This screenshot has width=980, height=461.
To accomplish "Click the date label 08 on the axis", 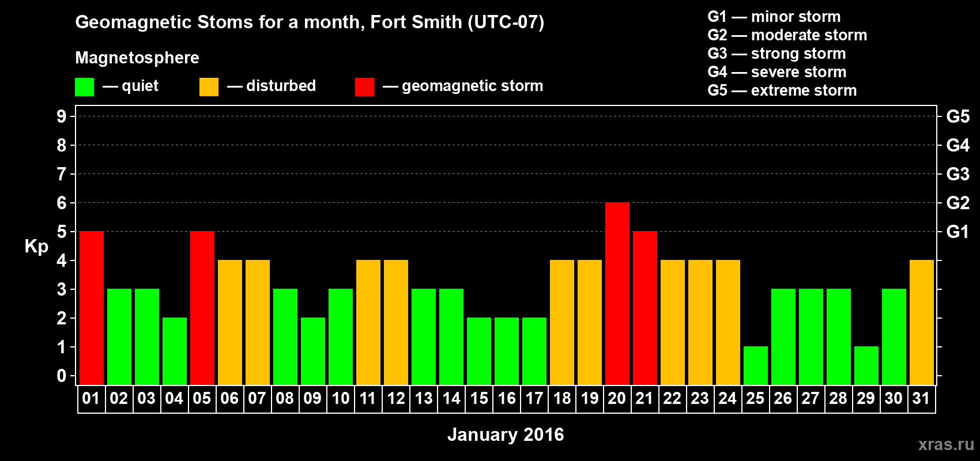I will click(285, 398).
